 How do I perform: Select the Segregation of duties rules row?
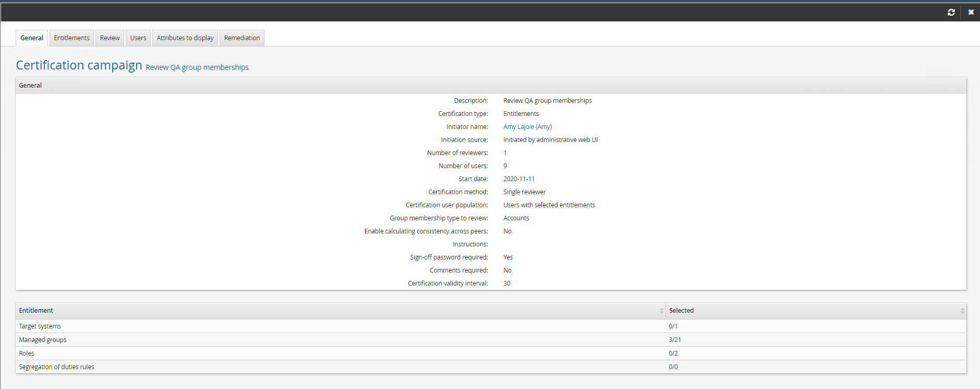tap(56, 367)
